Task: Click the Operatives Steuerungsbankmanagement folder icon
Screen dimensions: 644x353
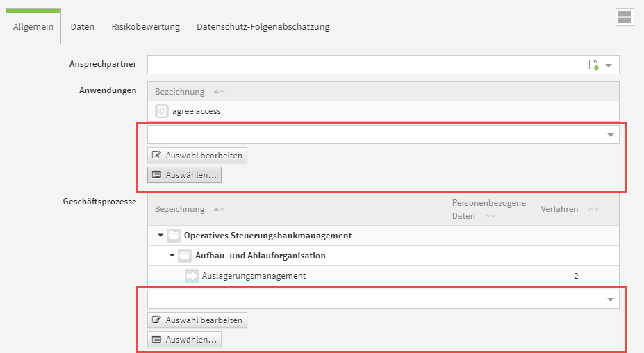Action: (x=174, y=236)
